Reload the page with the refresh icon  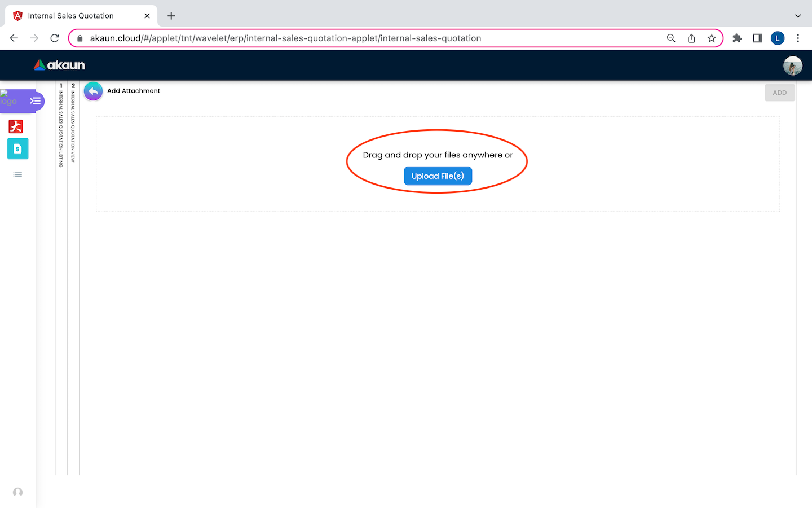55,38
